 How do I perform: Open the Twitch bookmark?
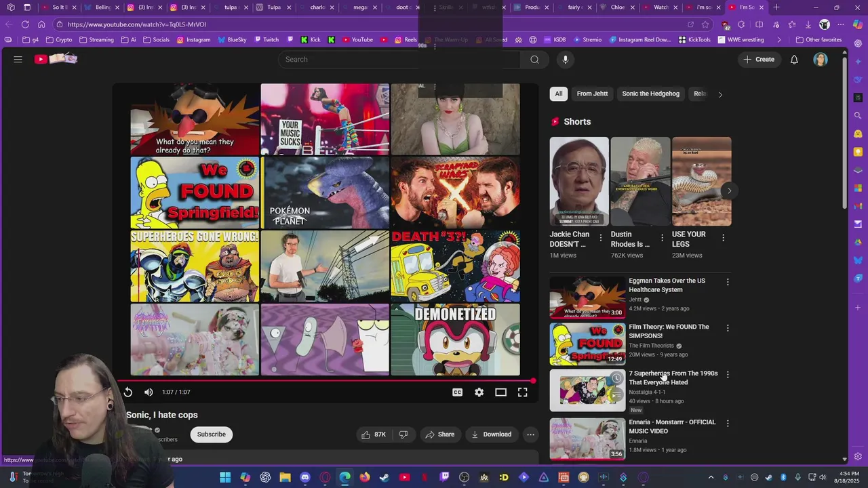click(267, 40)
